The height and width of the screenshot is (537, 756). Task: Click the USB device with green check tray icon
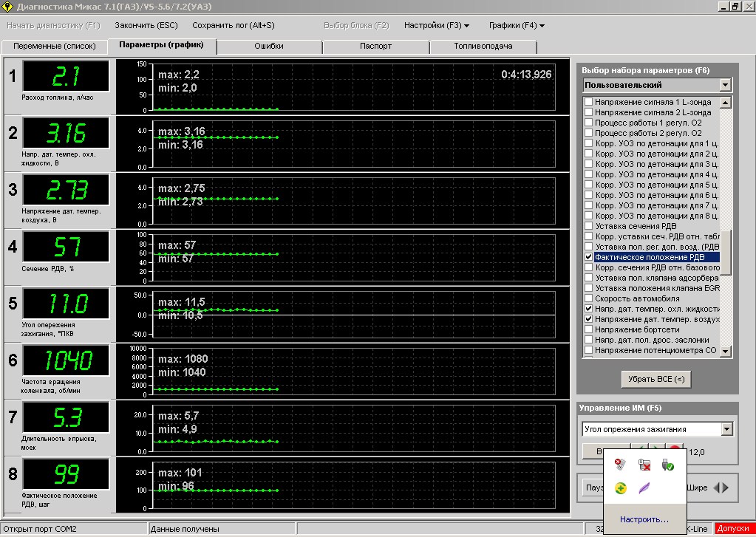coord(667,465)
